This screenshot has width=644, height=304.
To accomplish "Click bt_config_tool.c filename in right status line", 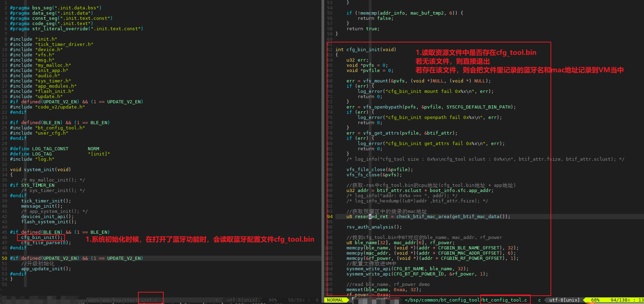I will pyautogui.click(x=505, y=300).
